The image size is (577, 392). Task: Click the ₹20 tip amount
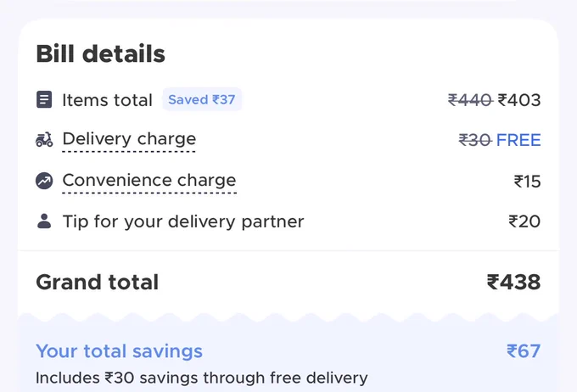pyautogui.click(x=524, y=221)
